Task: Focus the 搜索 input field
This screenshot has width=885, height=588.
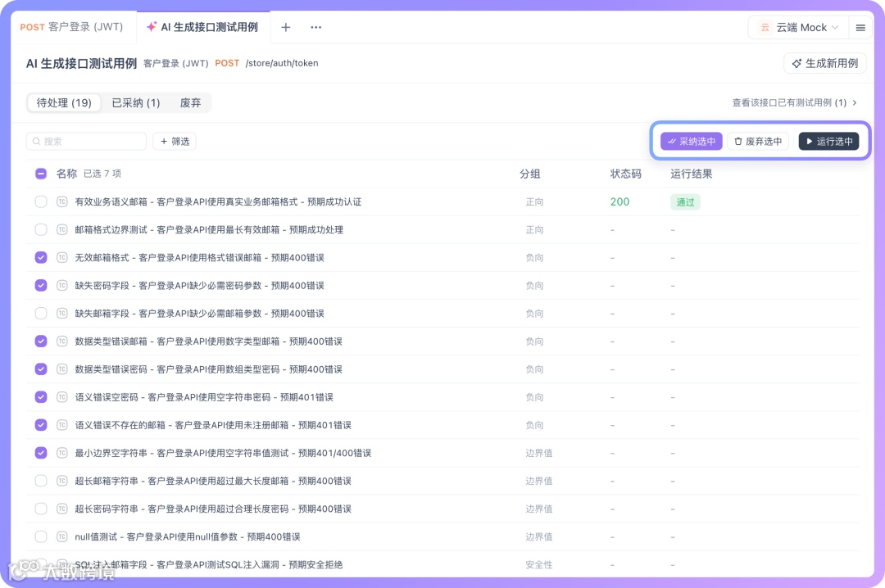Action: click(x=86, y=141)
